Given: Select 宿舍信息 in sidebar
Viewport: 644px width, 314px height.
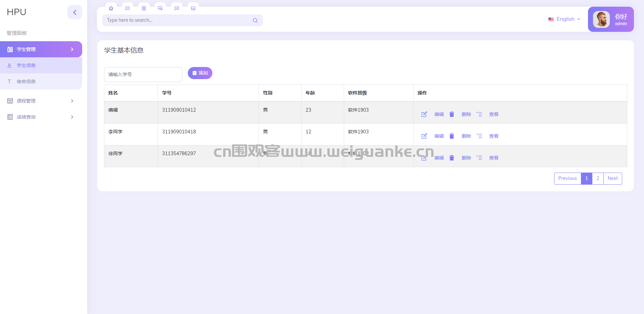Looking at the screenshot, I should tap(41, 81).
